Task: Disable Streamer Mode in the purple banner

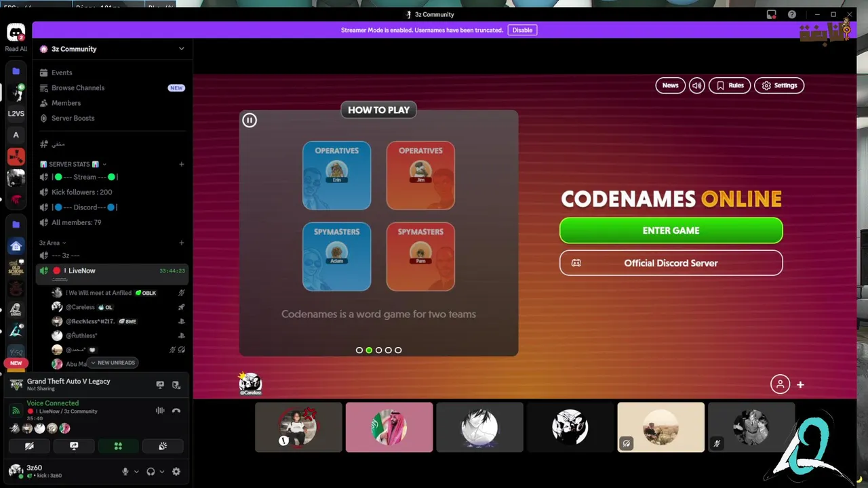Action: (522, 30)
